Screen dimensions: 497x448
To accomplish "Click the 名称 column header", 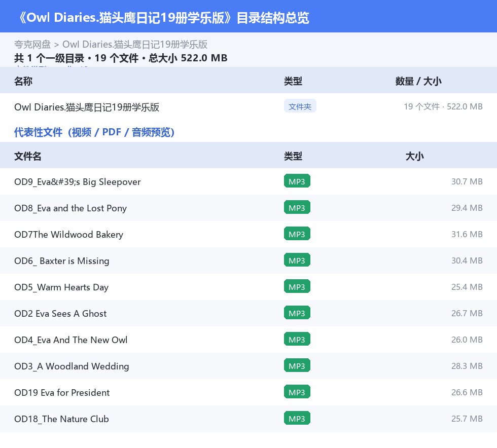I will [x=23, y=81].
